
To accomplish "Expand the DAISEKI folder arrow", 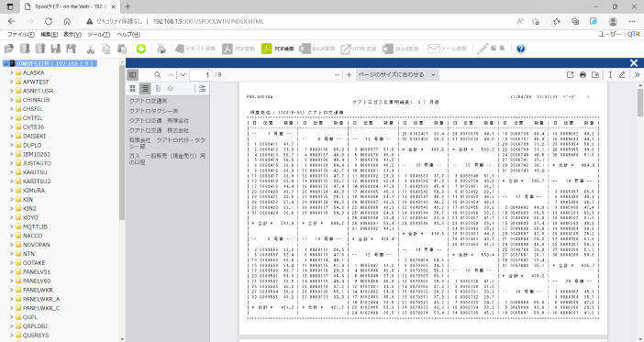I will [12, 136].
